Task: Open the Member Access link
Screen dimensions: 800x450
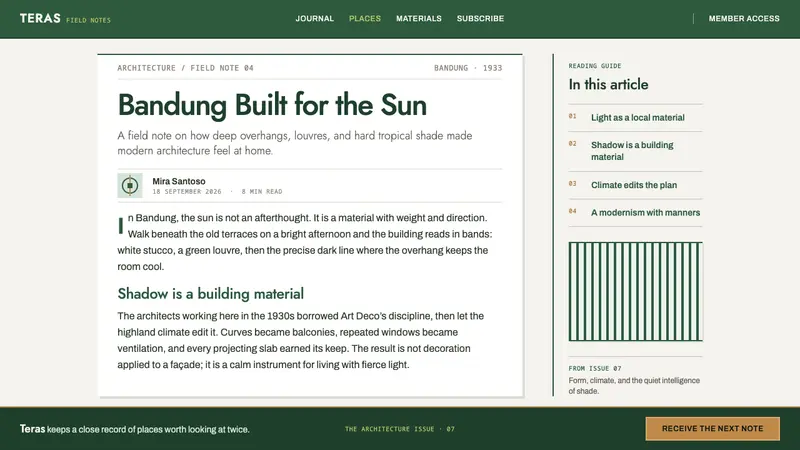Action: pos(744,18)
